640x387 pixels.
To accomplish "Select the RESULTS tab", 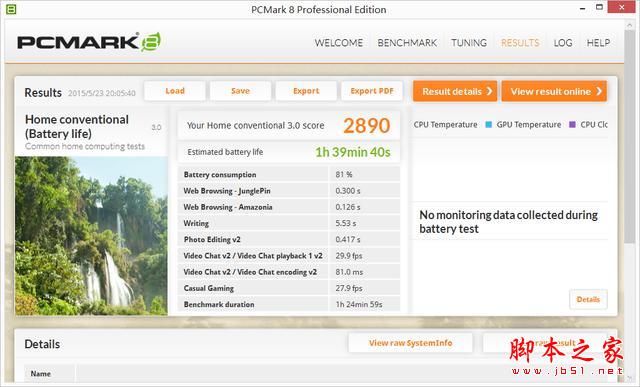I will 520,43.
